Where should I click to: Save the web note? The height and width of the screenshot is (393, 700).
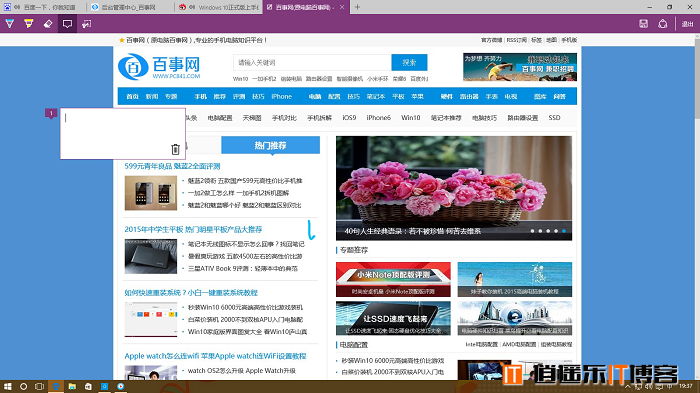tap(643, 24)
